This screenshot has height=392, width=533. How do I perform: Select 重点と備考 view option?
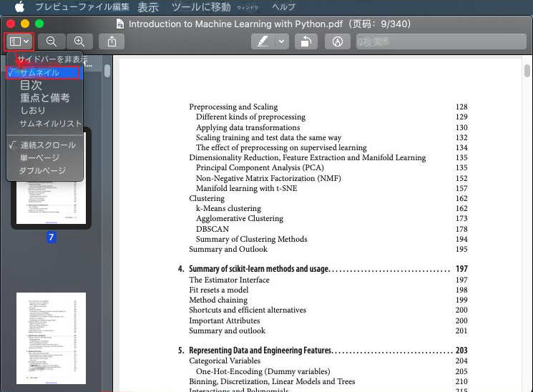pyautogui.click(x=44, y=98)
